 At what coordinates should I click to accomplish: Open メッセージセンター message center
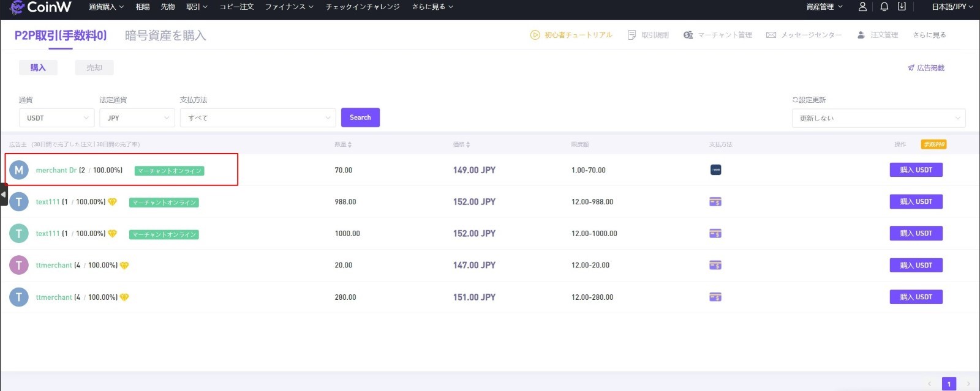(x=804, y=35)
